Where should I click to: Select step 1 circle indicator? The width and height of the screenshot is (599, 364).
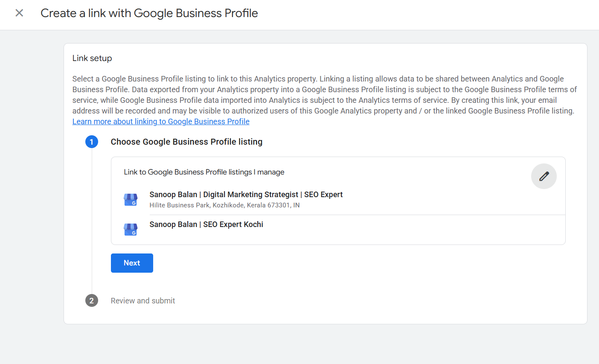92,142
